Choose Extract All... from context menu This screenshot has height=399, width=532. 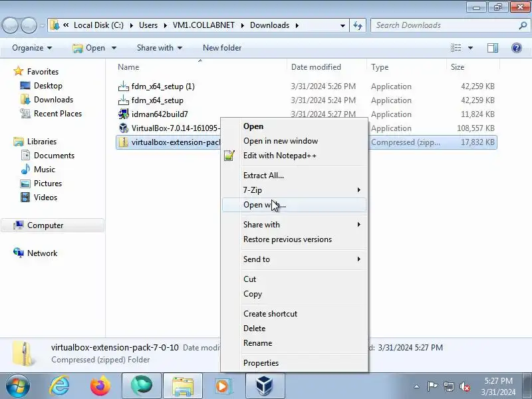click(x=294, y=176)
